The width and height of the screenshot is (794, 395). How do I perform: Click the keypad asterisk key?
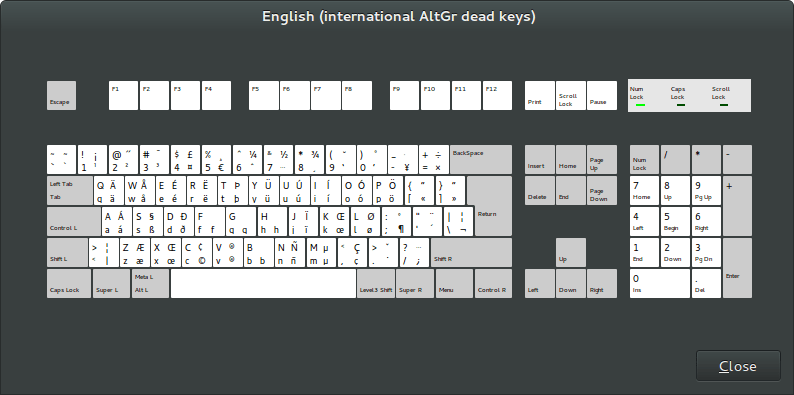pyautogui.click(x=706, y=160)
